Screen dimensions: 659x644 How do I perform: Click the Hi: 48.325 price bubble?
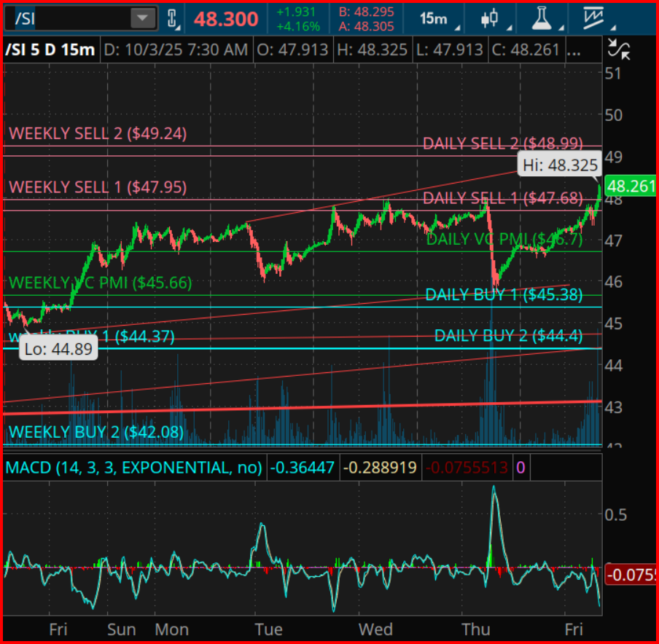click(560, 164)
